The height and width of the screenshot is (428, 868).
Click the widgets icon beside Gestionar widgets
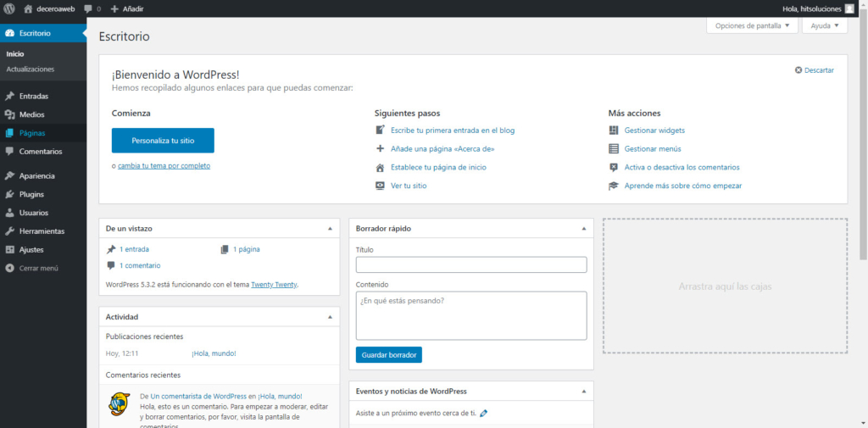[614, 131]
